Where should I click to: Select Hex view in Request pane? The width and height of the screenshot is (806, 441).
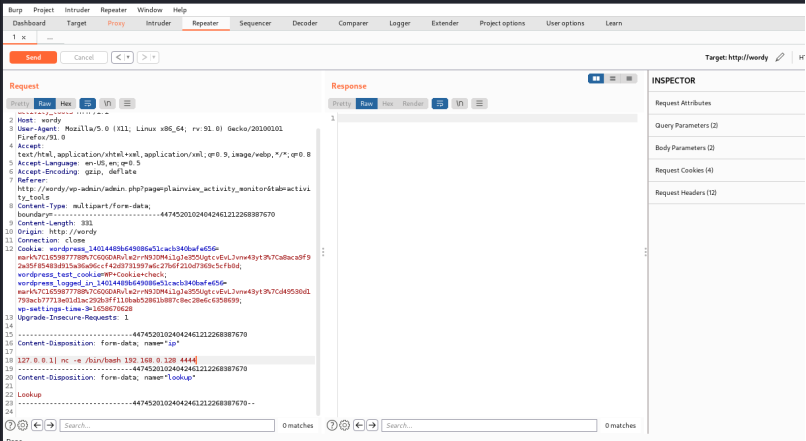tap(66, 103)
